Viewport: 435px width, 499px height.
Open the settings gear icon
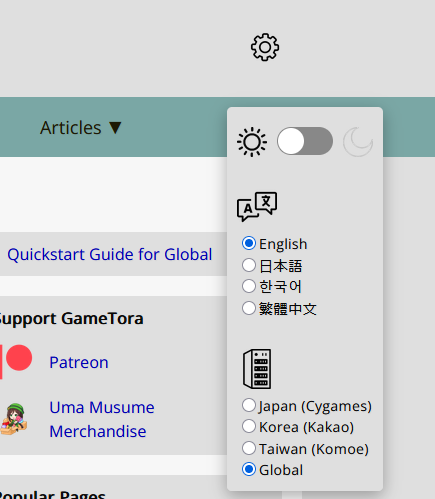tap(265, 47)
